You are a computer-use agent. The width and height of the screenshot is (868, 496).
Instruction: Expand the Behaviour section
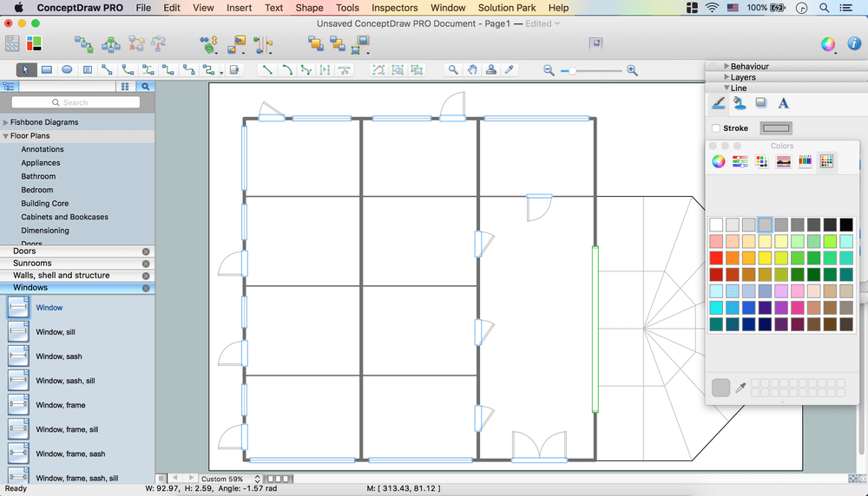point(727,66)
